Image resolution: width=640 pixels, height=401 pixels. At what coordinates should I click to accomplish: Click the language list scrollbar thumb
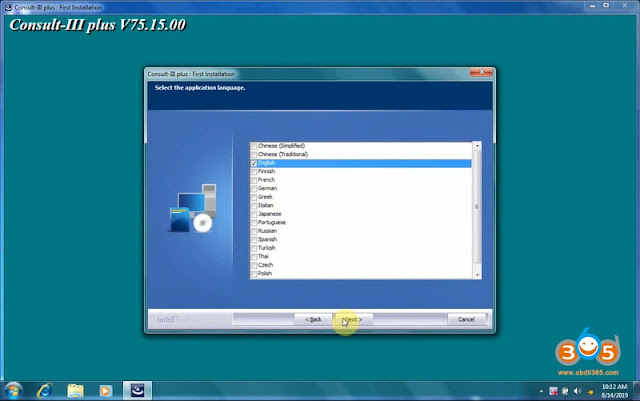477,207
